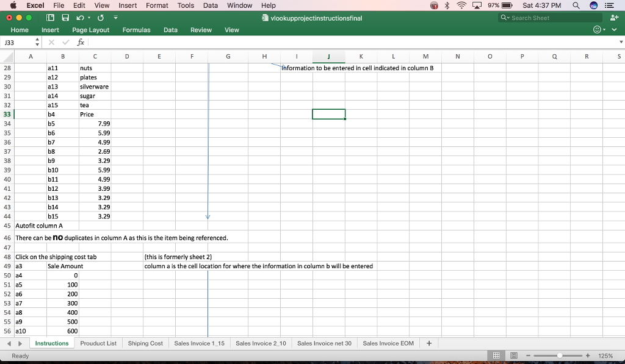
Task: Click the 125% zoom level
Action: coord(605,355)
